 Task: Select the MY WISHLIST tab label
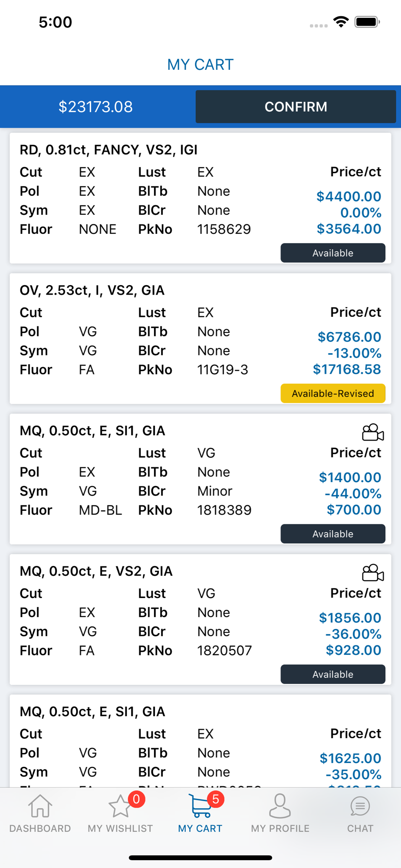120,829
